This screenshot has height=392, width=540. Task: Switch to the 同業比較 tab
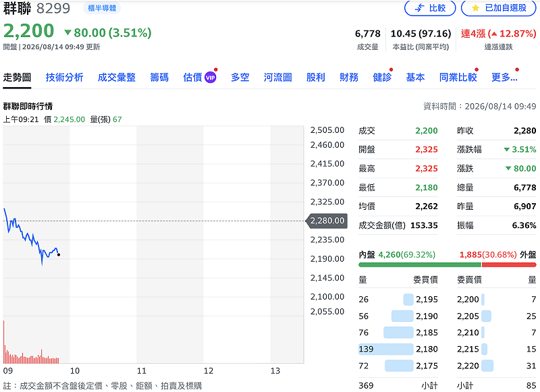(x=458, y=78)
